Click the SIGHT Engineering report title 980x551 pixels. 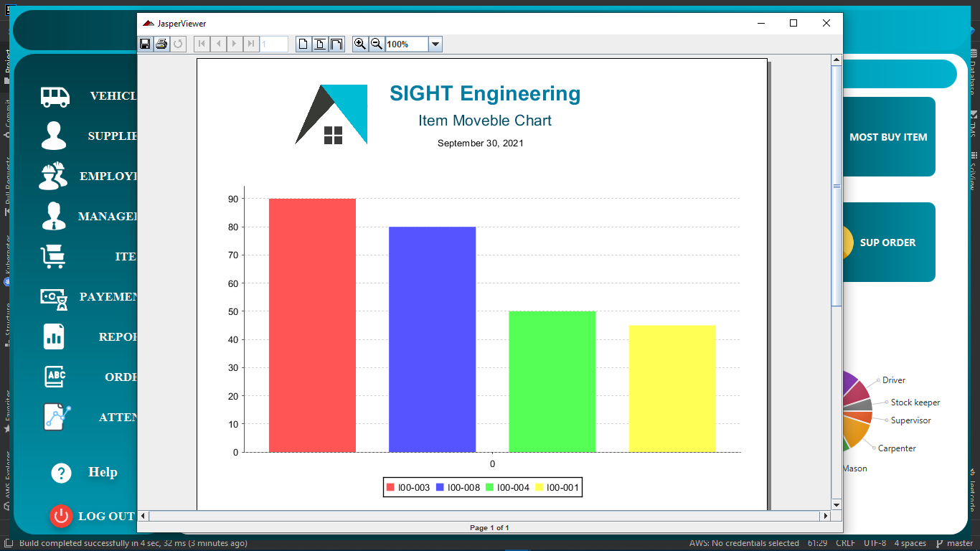(485, 93)
